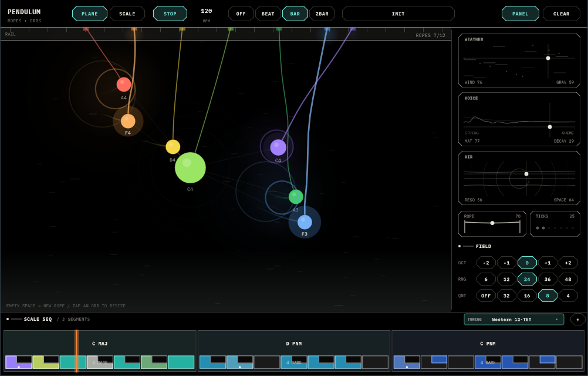Select octave -1
The height and width of the screenshot is (376, 588).
tap(506, 263)
